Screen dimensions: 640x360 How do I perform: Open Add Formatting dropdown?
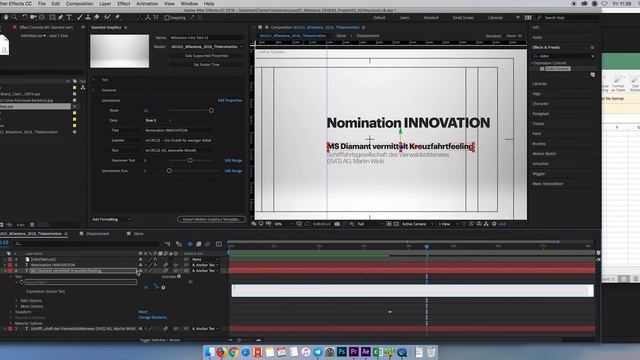[111, 220]
